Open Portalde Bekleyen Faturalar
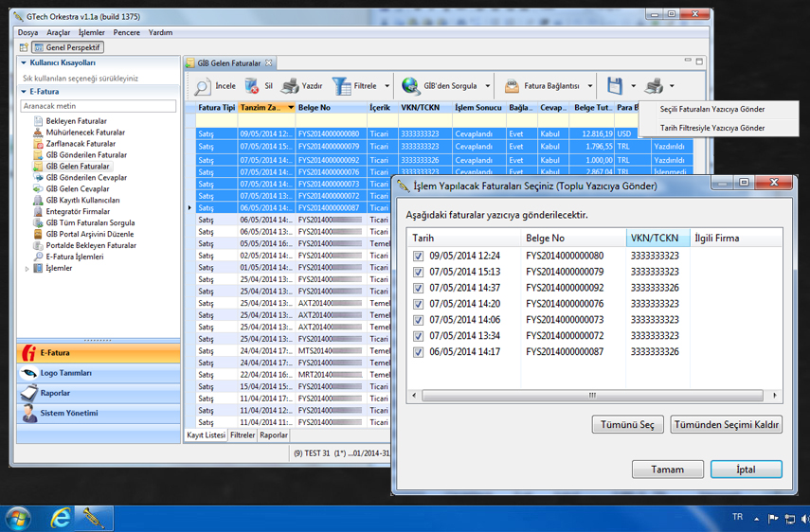Screen dimensions: 810x532 (x=90, y=245)
